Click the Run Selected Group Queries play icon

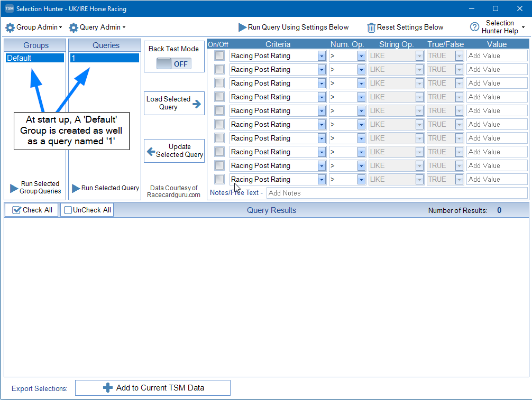14,188
